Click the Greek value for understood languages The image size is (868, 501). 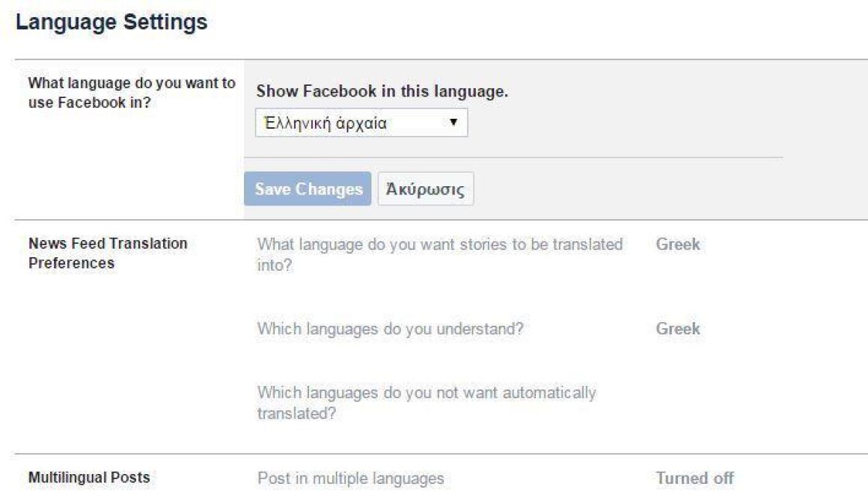(x=678, y=329)
